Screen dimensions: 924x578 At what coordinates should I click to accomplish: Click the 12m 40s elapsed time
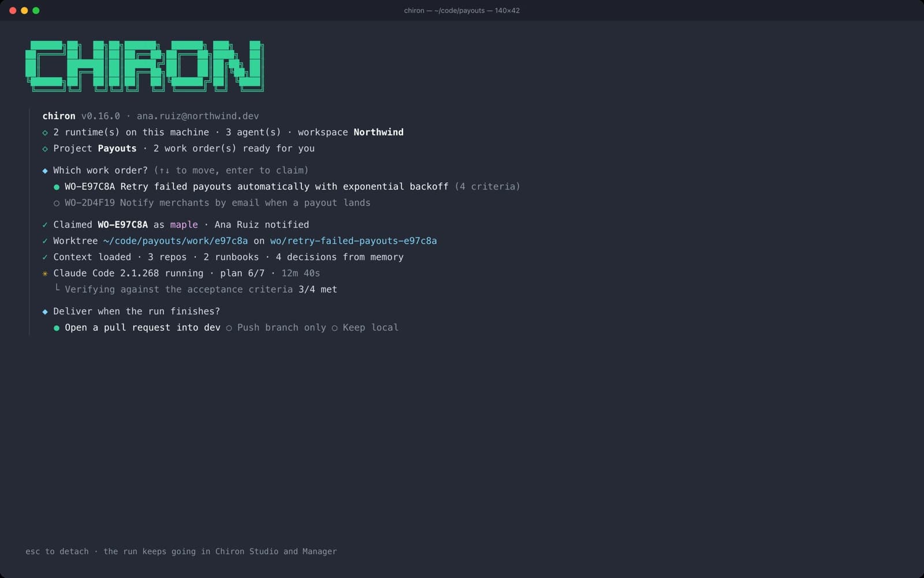300,273
